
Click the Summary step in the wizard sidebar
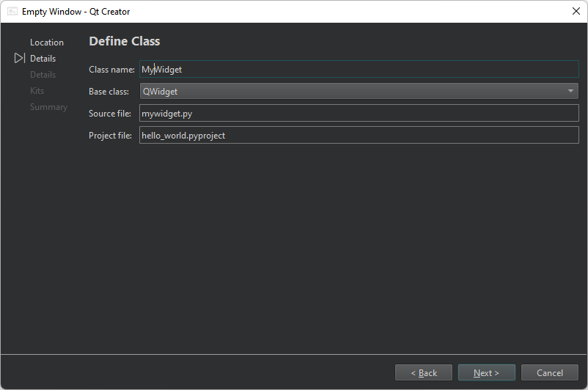pos(48,107)
